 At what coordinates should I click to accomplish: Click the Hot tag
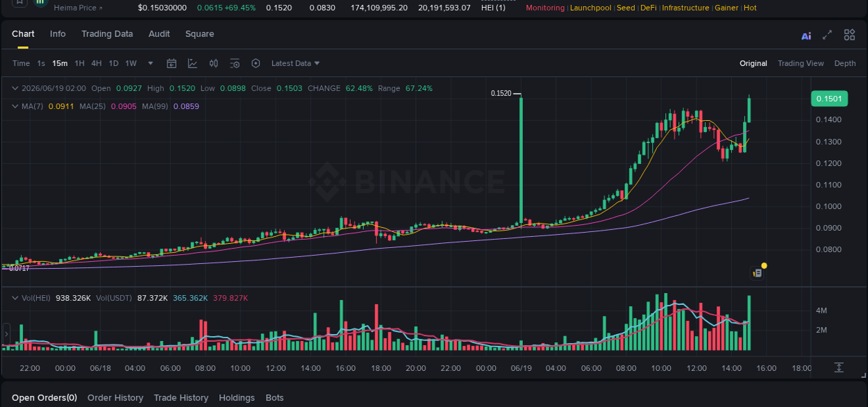coord(751,8)
